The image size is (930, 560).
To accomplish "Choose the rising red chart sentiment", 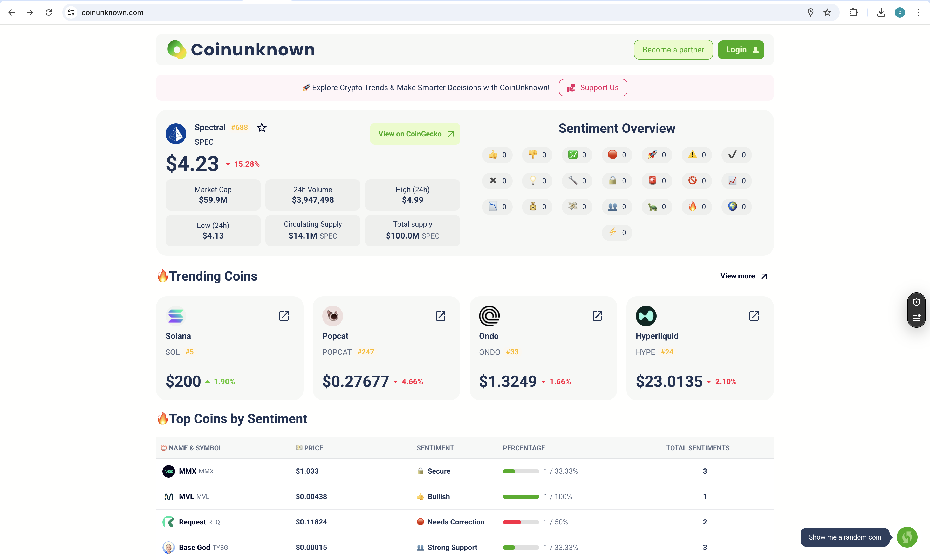I will (736, 181).
